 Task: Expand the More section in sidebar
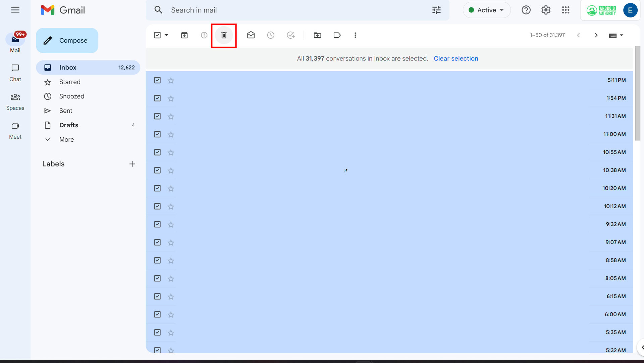coord(66,140)
